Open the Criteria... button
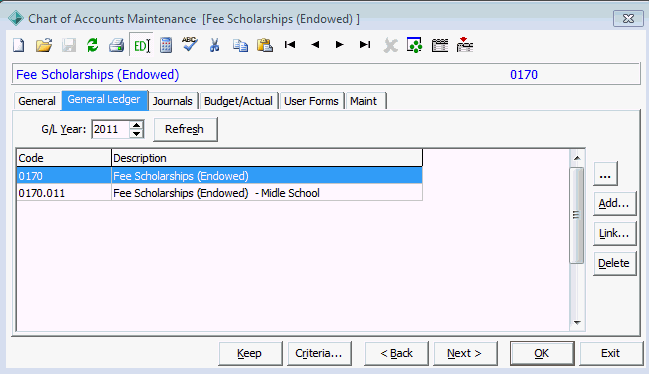The width and height of the screenshot is (649, 374). pos(319,353)
